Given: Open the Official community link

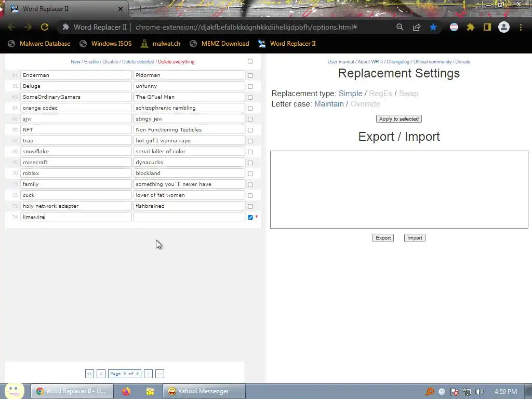Looking at the screenshot, I should coord(432,62).
